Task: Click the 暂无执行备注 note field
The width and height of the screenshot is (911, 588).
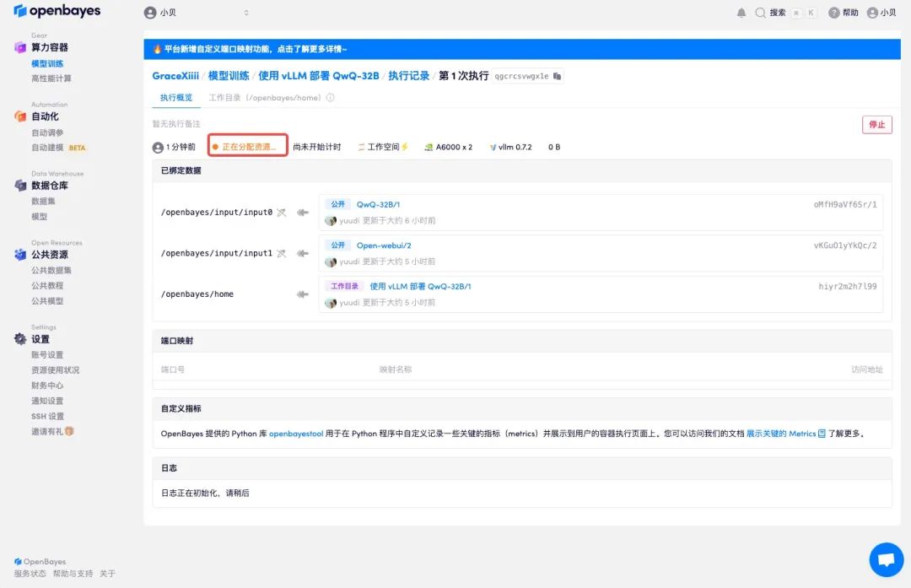Action: pyautogui.click(x=176, y=124)
